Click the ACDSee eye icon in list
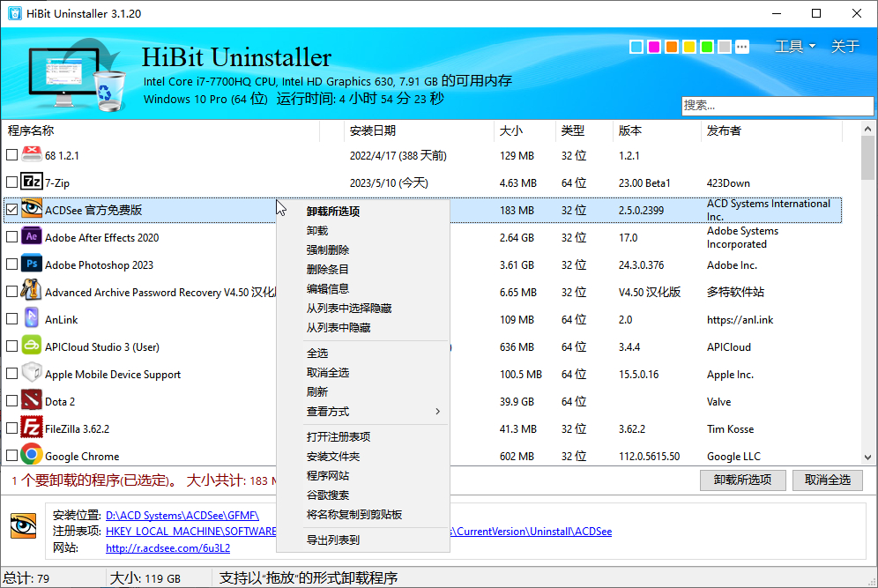Viewport: 878px width, 588px height. pyautogui.click(x=32, y=209)
